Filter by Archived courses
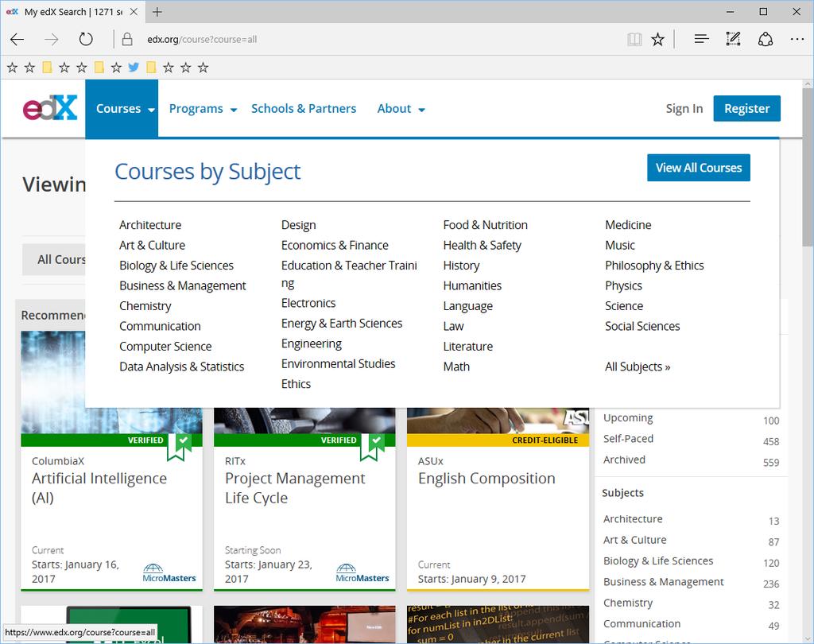The height and width of the screenshot is (644, 814). [x=625, y=460]
